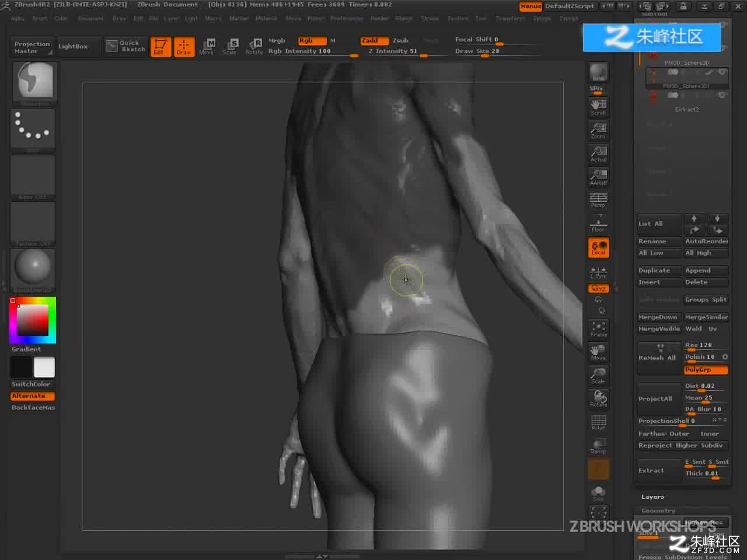Click the SwitchColor button
This screenshot has height=560, width=747.
click(x=32, y=384)
